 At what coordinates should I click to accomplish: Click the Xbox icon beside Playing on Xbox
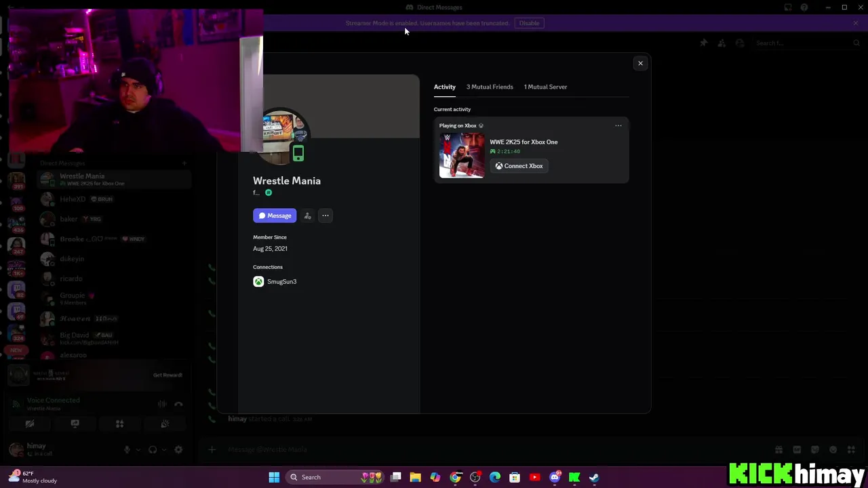tap(481, 125)
